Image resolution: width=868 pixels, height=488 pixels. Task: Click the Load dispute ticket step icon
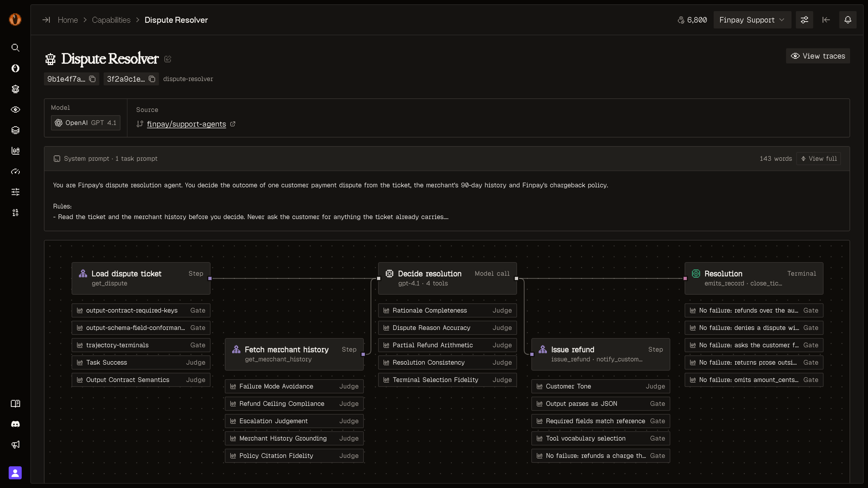click(x=83, y=274)
